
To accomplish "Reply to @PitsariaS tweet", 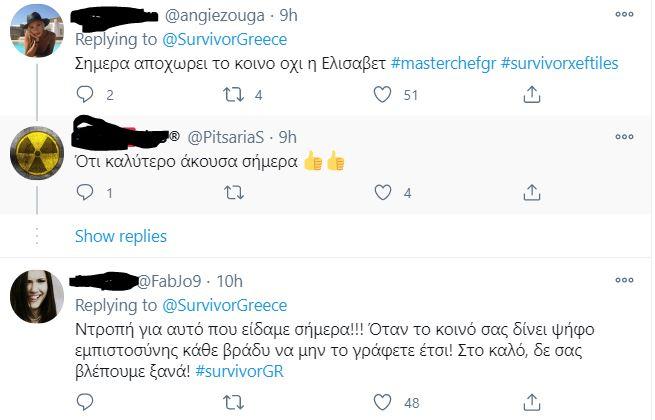I will click(x=85, y=192).
